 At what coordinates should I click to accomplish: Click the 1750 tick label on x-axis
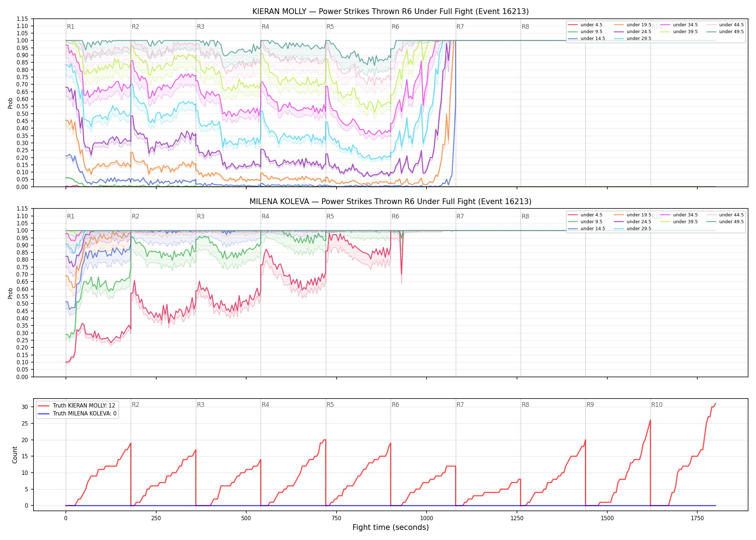(x=697, y=518)
